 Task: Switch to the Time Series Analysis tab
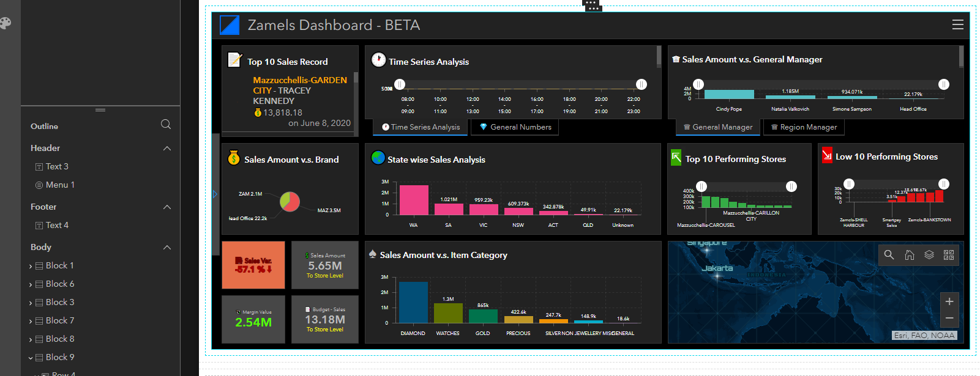point(421,127)
